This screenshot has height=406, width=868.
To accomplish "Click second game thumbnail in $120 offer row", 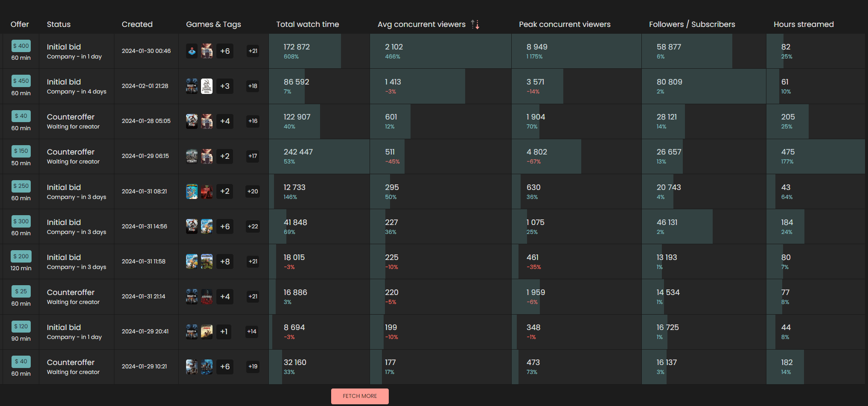I will point(207,332).
